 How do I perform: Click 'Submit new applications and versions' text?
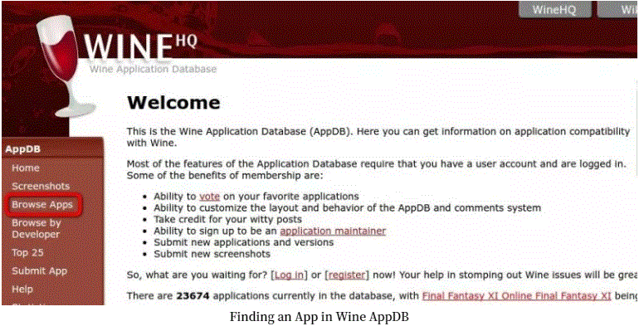coord(243,242)
